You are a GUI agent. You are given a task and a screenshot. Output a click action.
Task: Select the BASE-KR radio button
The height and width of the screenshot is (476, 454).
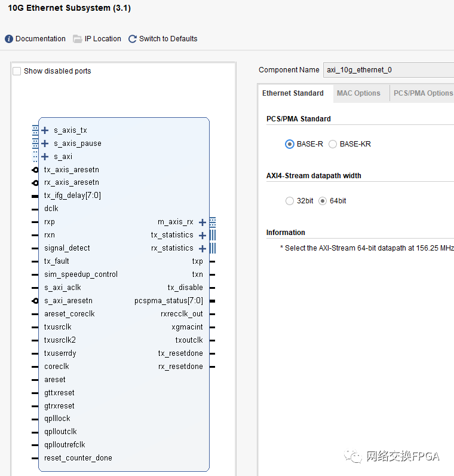coord(333,144)
